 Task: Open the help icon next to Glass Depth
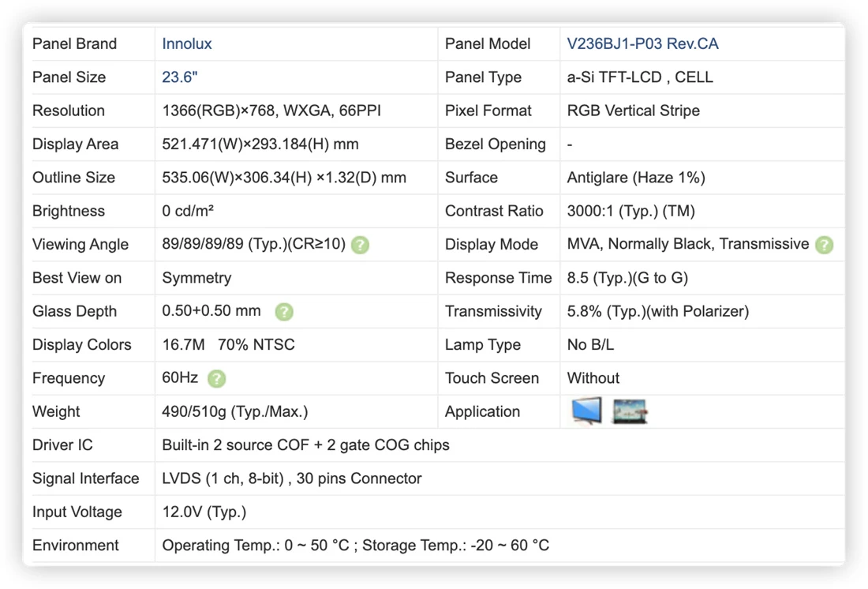[x=284, y=311]
